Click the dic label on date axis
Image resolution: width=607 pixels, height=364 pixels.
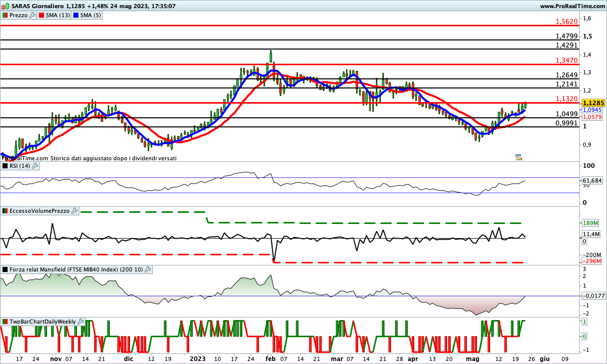click(x=129, y=358)
